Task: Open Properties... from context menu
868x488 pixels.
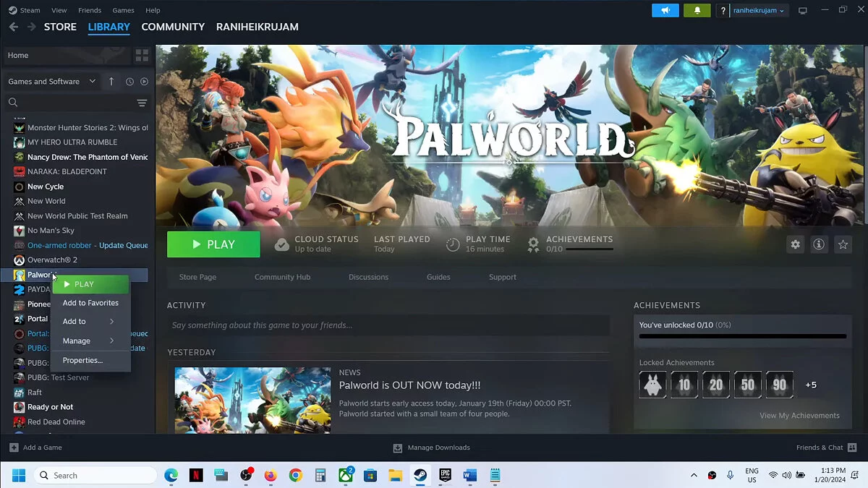Action: tap(90, 360)
